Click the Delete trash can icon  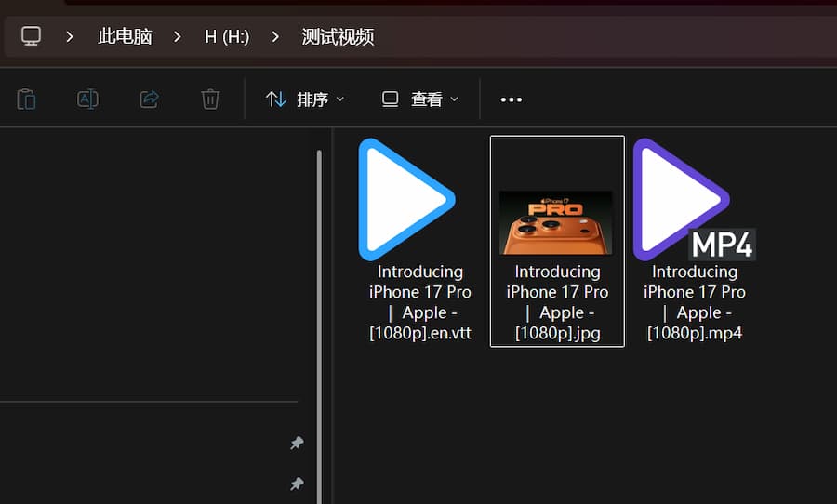pos(211,99)
